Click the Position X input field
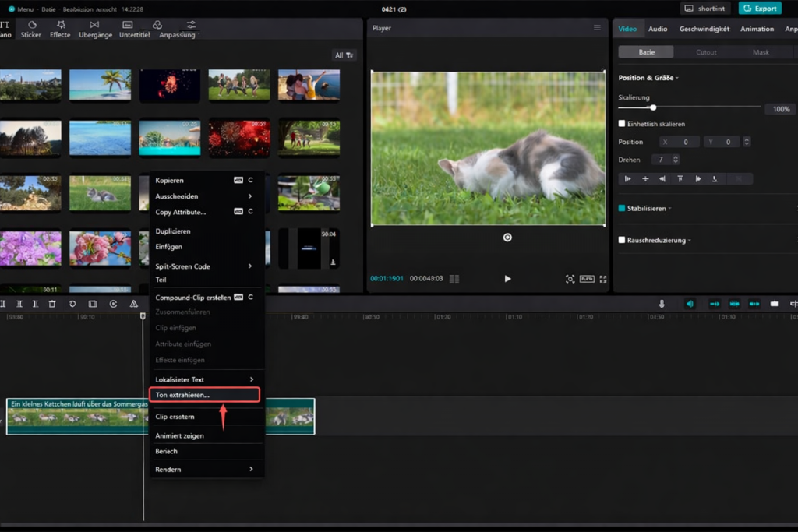This screenshot has height=532, width=798. [x=680, y=142]
